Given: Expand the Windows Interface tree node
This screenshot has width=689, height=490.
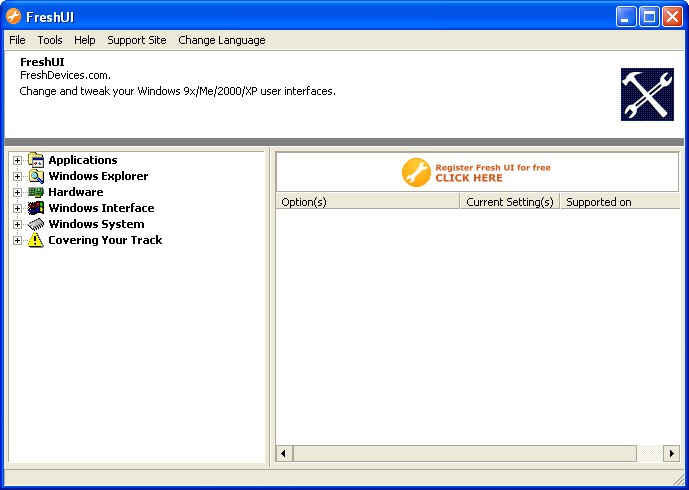Looking at the screenshot, I should [17, 208].
